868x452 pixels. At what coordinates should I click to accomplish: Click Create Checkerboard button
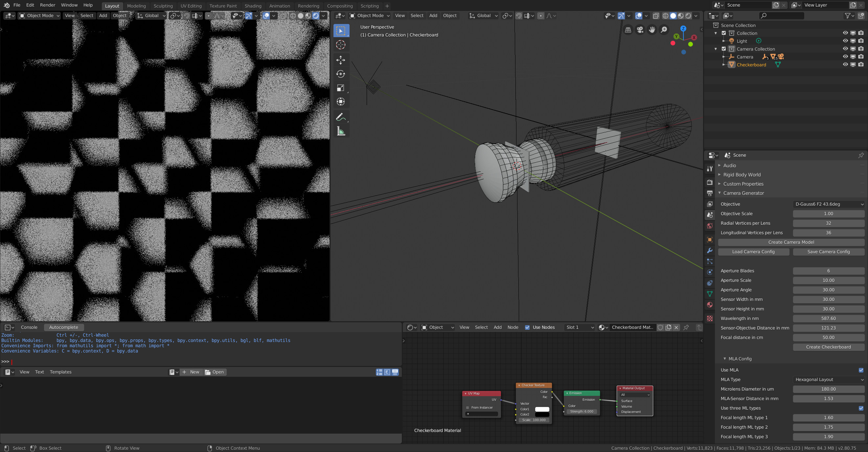829,347
